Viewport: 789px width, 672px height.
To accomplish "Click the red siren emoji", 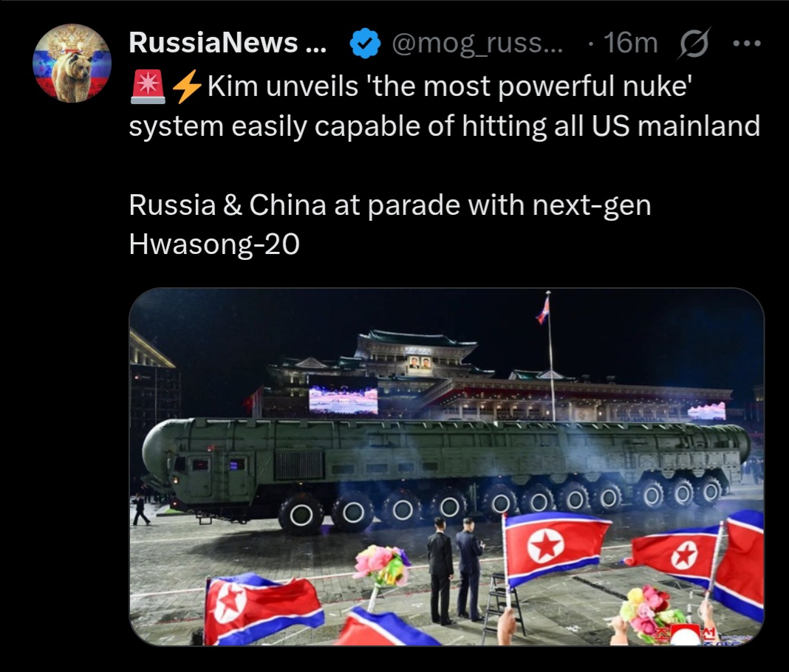I will point(148,86).
